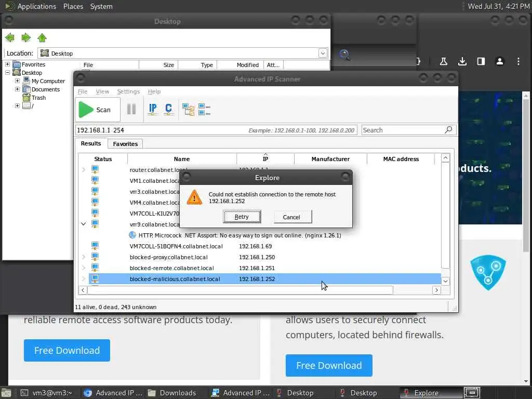Viewport: 532px width, 399px height.
Task: Click the browser labs flask icon
Action: click(x=444, y=61)
